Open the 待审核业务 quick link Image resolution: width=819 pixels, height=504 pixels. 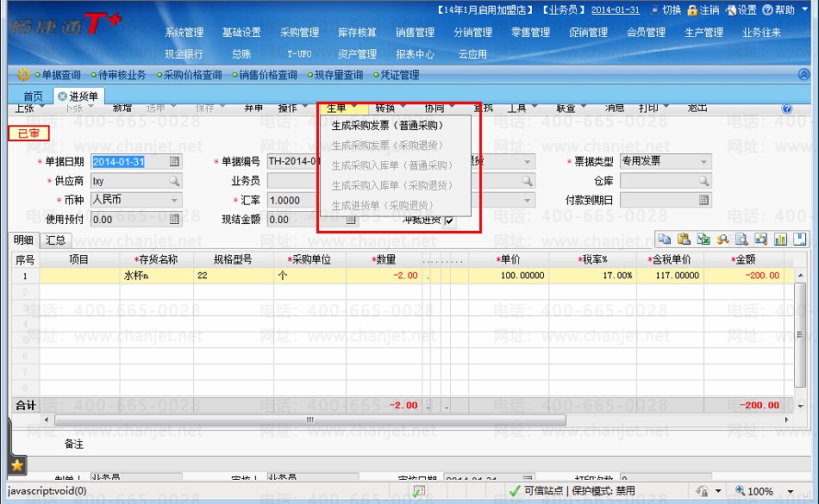point(122,75)
